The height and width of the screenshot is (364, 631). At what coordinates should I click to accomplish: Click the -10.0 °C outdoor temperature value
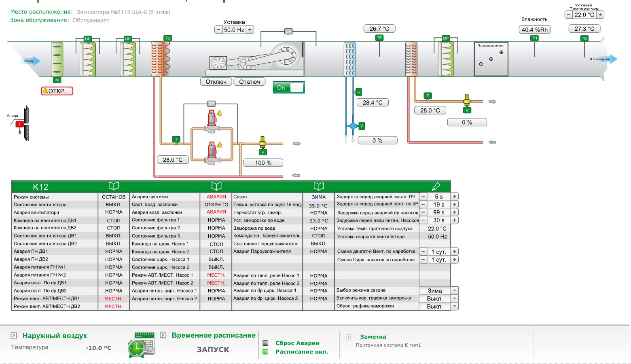[98, 348]
